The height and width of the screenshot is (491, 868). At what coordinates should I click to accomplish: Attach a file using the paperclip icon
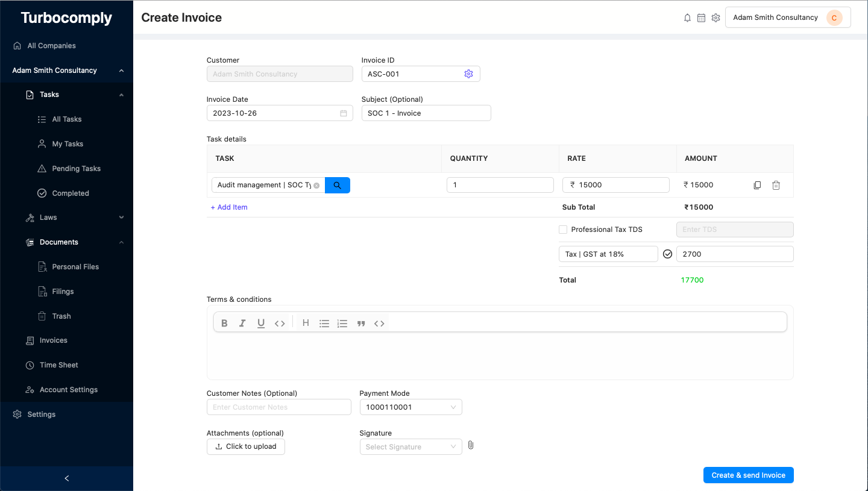click(x=471, y=445)
